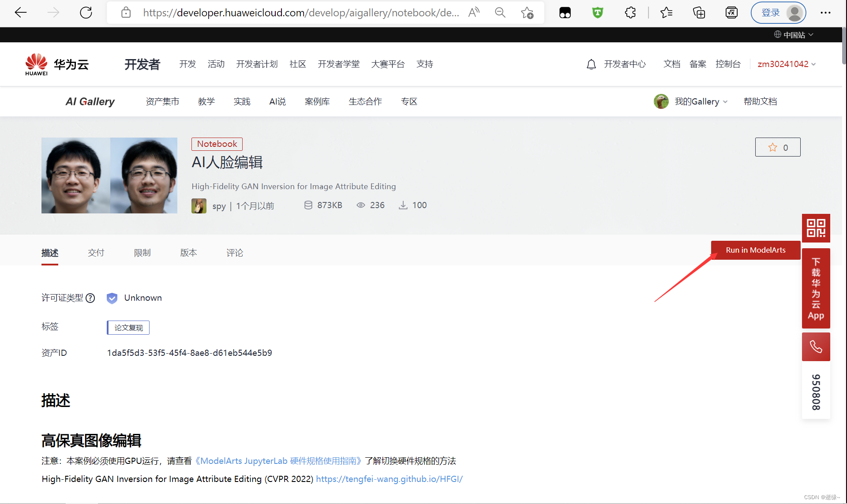The width and height of the screenshot is (847, 504).
Task: Switch to the 交付 tab
Action: 96,253
